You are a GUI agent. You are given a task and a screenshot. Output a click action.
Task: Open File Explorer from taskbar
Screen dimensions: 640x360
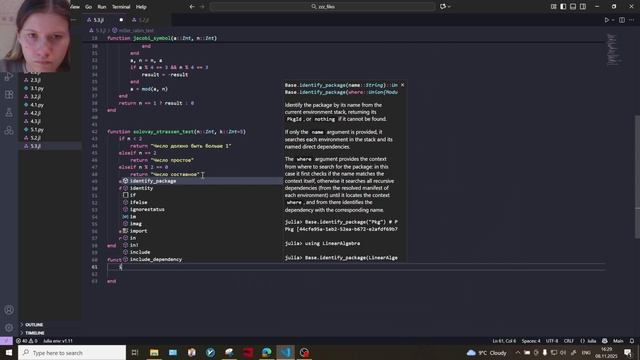(154, 352)
